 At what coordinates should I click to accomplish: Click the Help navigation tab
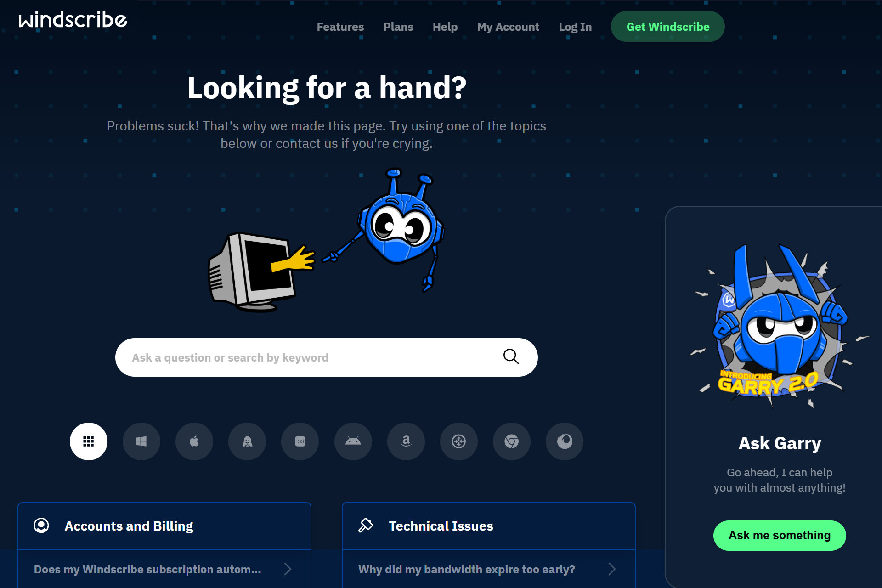(x=446, y=26)
